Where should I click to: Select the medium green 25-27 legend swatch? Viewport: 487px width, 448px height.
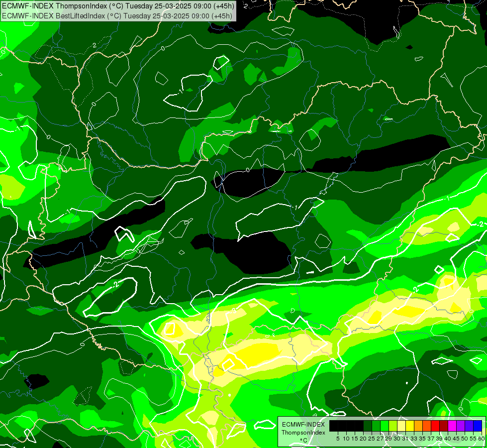[x=376, y=426]
